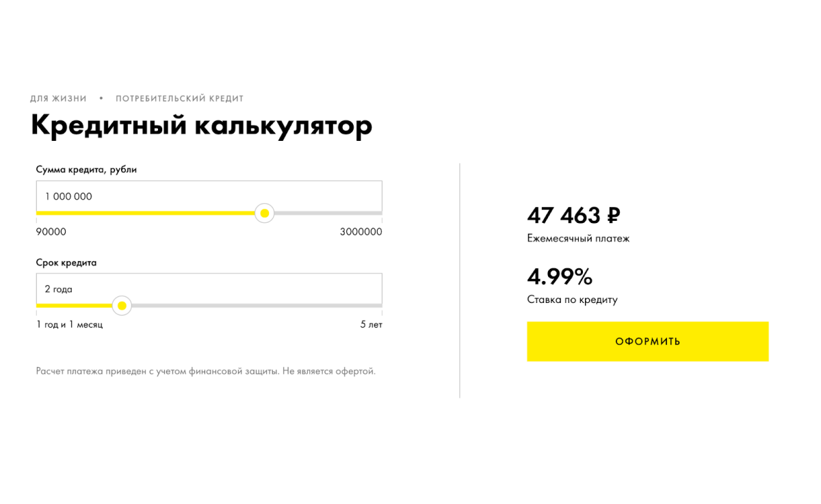Select the loan term slider handle

point(122,305)
